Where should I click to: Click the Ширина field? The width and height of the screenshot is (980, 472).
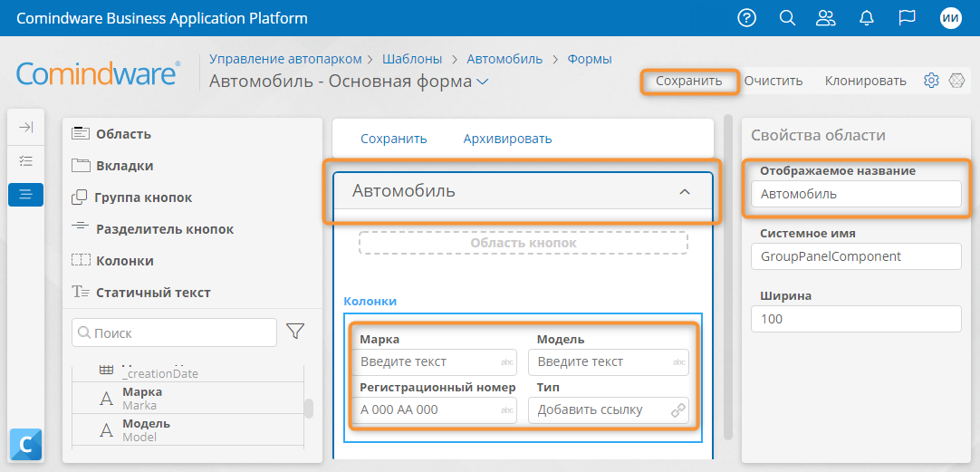coord(856,319)
